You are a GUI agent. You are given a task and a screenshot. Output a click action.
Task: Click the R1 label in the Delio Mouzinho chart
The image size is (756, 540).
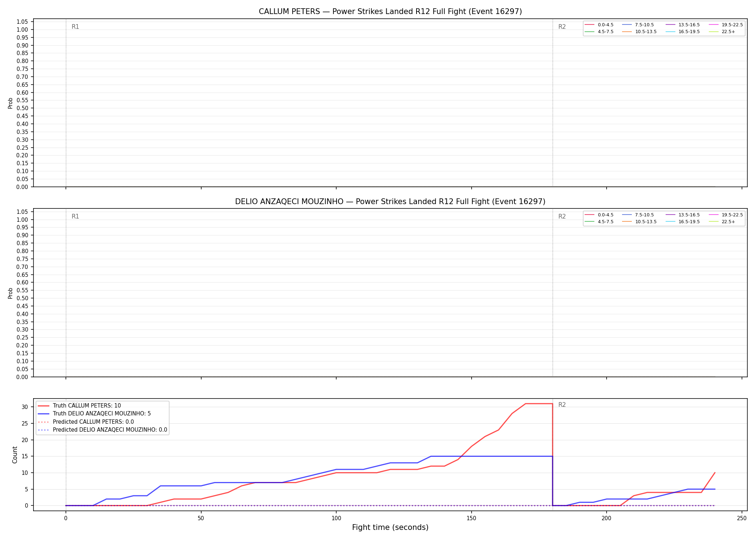coord(75,216)
